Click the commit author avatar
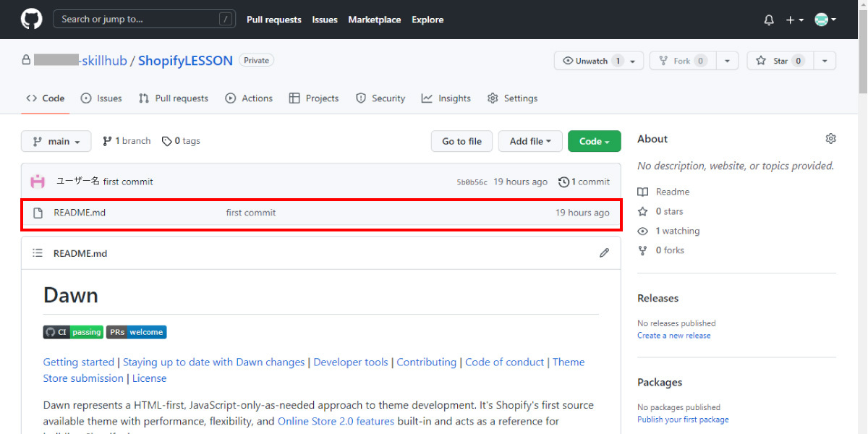 pos(38,182)
